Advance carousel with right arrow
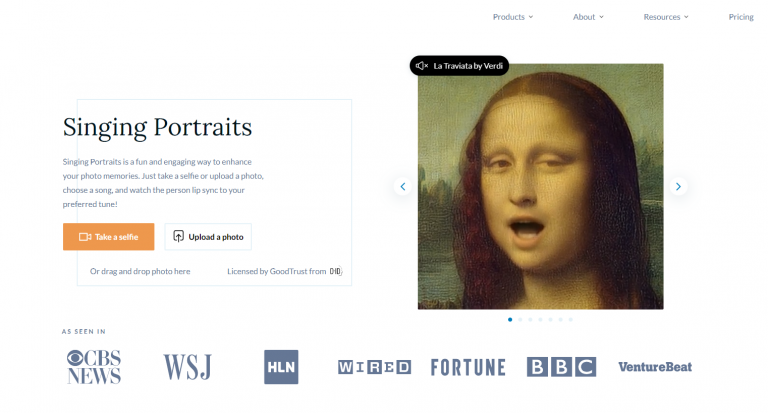Image resolution: width=768 pixels, height=413 pixels. 678,186
